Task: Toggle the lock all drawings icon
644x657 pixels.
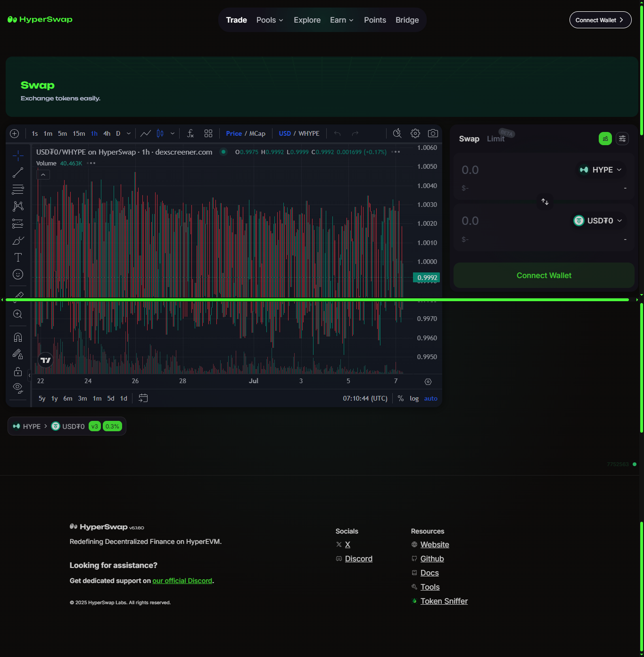Action: [x=18, y=371]
